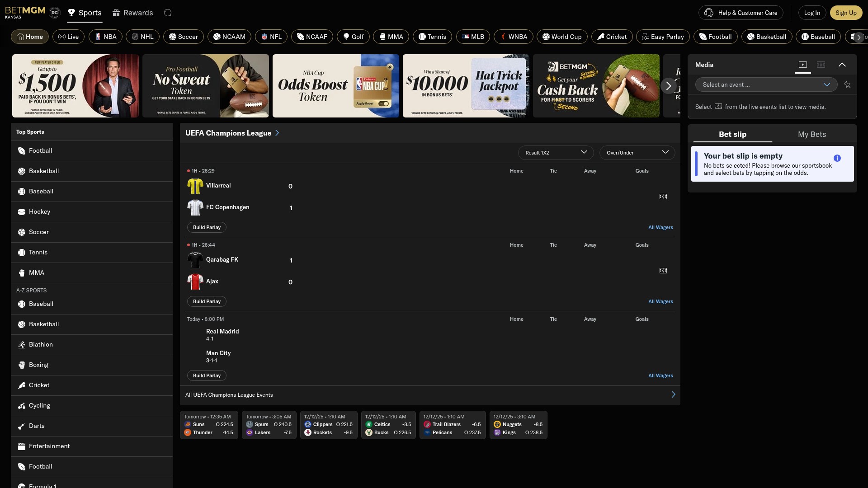Open the Darts icon in A-Z Sports
868x488 pixels.
21,426
